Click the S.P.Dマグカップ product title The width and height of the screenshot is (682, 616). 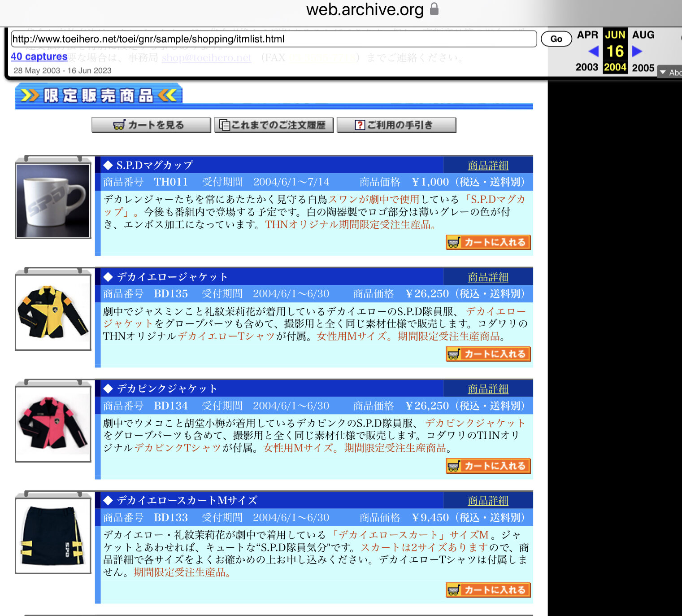pos(155,166)
